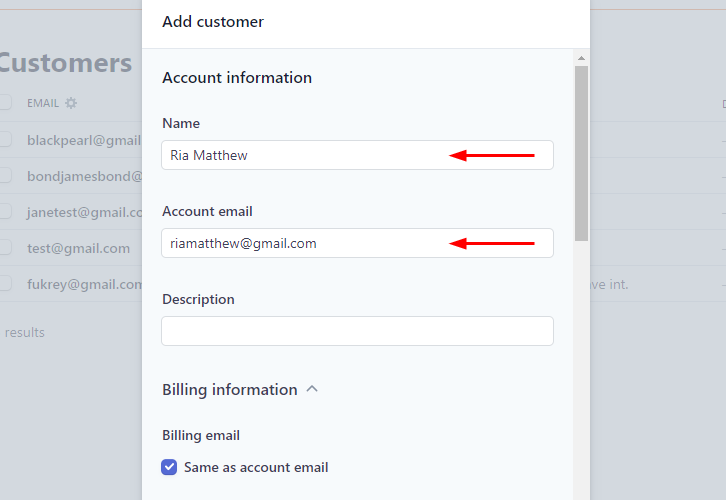Mark the janetest@gmail row checkbox
The image size is (726, 500).
click(x=5, y=211)
